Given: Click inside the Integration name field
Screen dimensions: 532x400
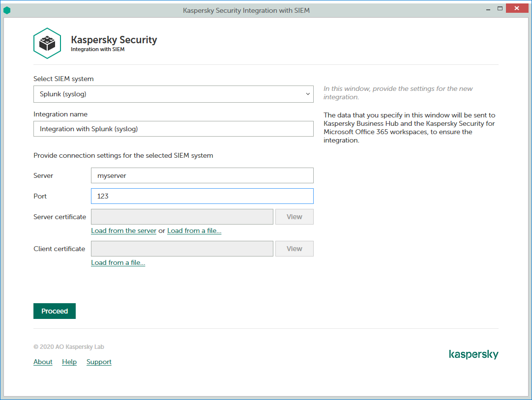Looking at the screenshot, I should pyautogui.click(x=173, y=129).
